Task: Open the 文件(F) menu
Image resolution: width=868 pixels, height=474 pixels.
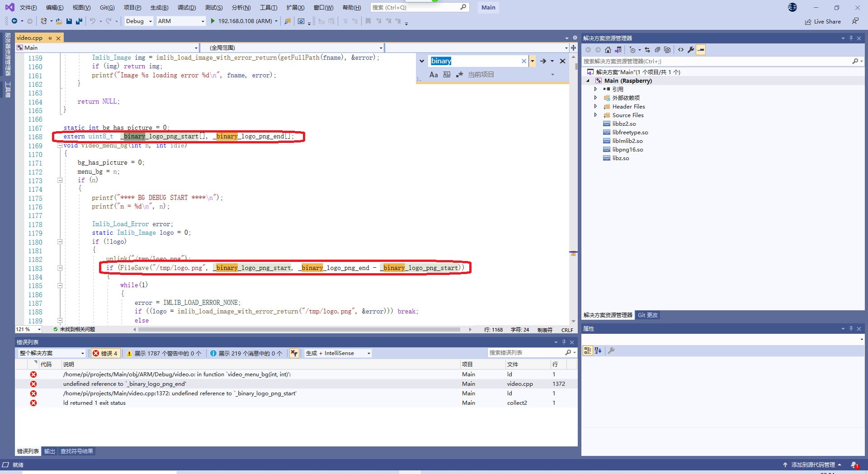Action: pyautogui.click(x=28, y=7)
